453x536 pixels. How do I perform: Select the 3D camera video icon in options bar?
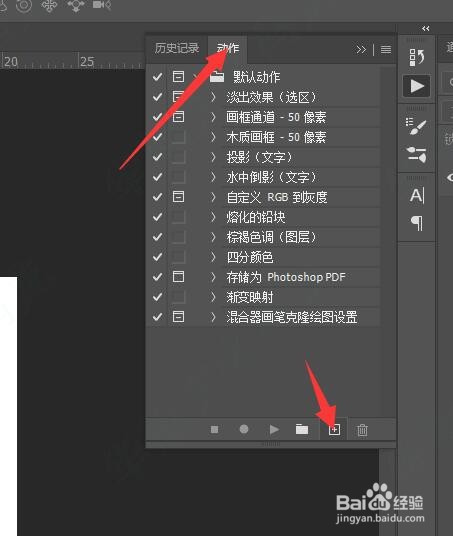[102, 5]
